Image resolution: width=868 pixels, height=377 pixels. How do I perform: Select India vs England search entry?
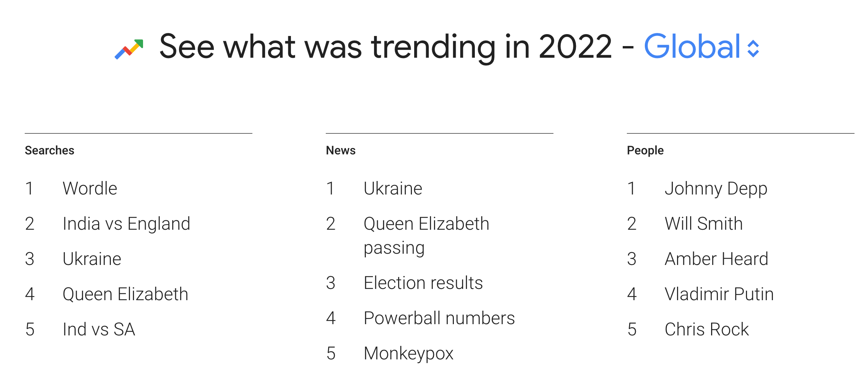tap(127, 224)
